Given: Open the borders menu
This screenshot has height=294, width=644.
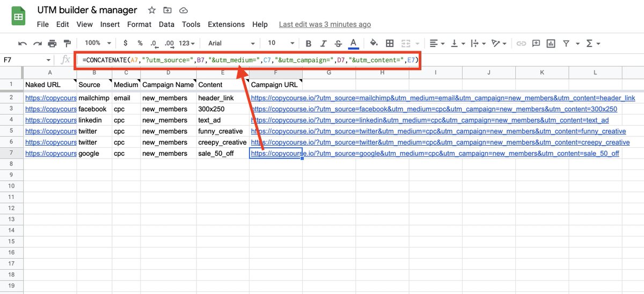Looking at the screenshot, I should click(x=390, y=43).
